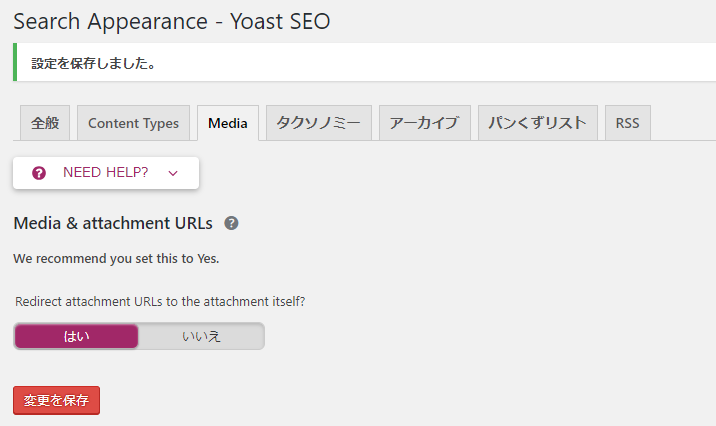Screen dimensions: 716x426
Task: Click the green bar on the saved notice
Action: click(15, 62)
